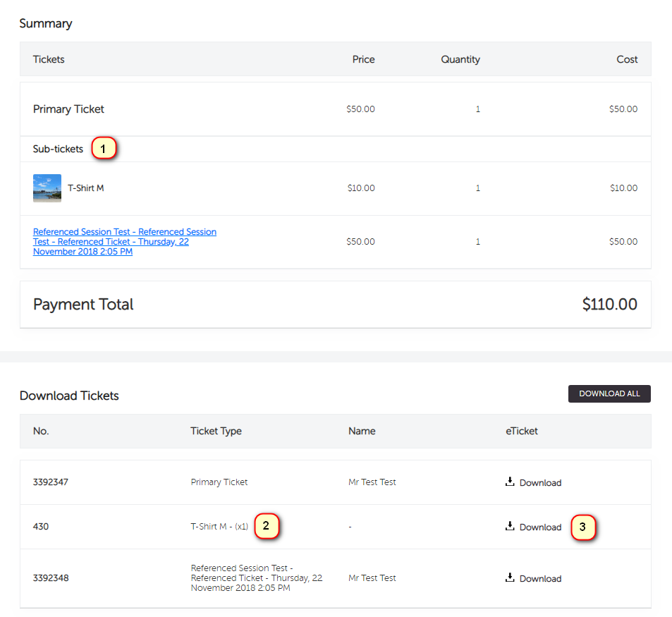Click the Download text for Primary Ticket

tap(540, 483)
